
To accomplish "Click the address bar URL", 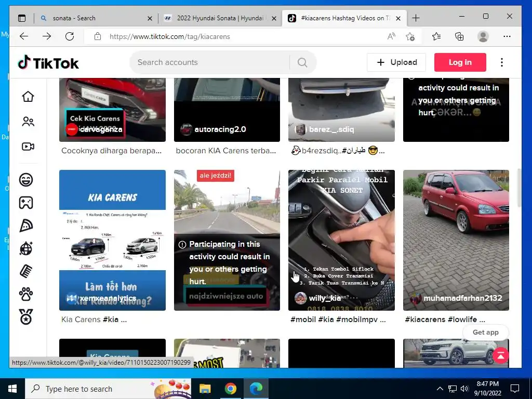I will 170,37.
